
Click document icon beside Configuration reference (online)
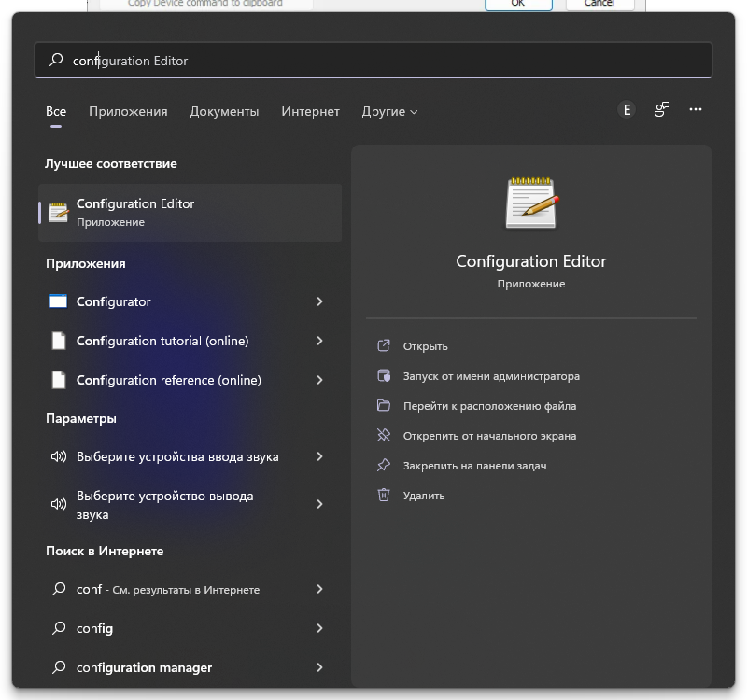click(x=59, y=380)
